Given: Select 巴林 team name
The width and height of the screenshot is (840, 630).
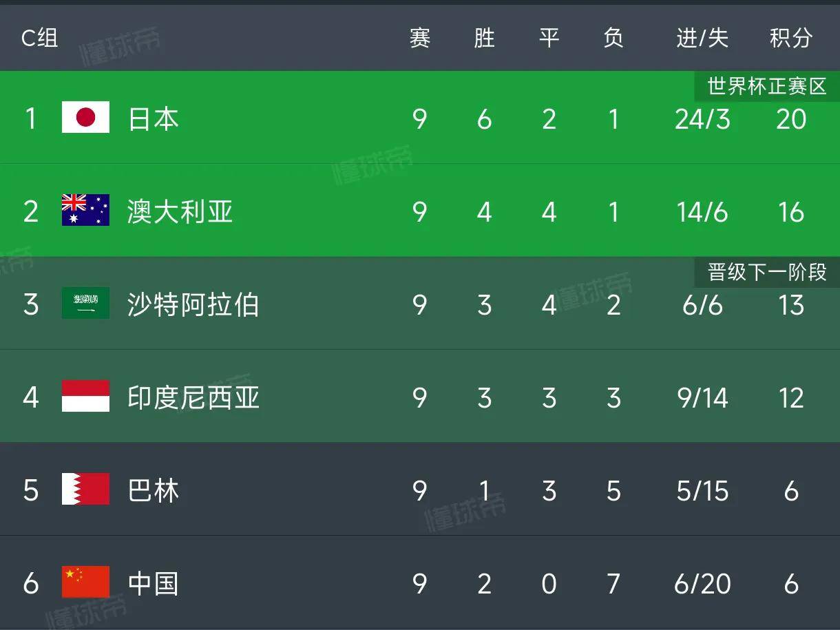Looking at the screenshot, I should point(154,490).
